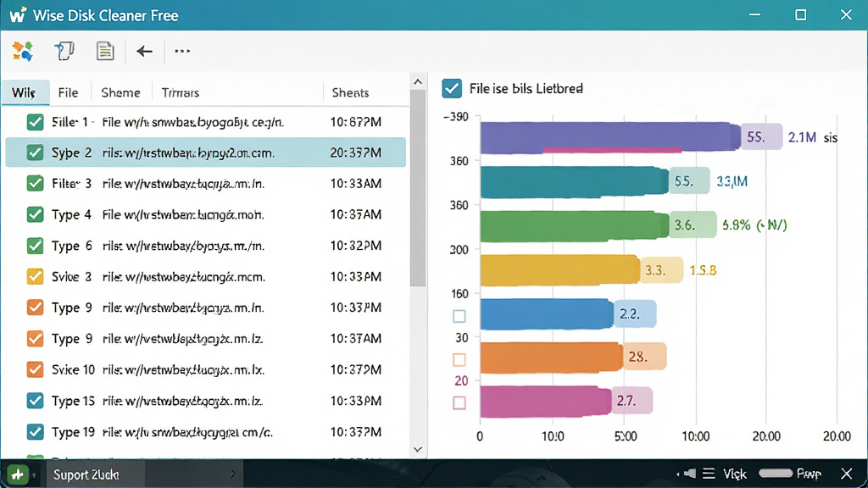868x488 pixels.
Task: Open the Sheme tab
Action: pos(120,92)
